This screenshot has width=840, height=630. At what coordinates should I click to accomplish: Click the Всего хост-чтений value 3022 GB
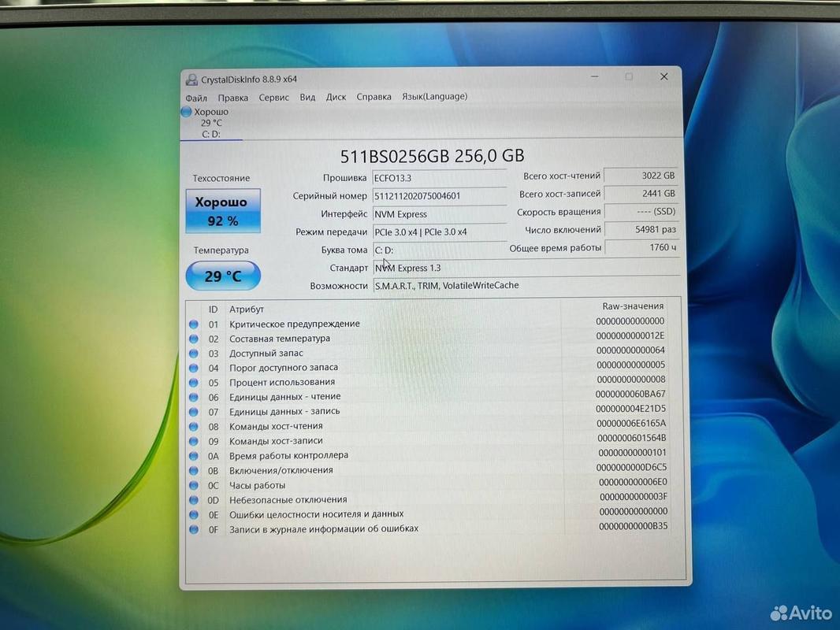pyautogui.click(x=641, y=176)
